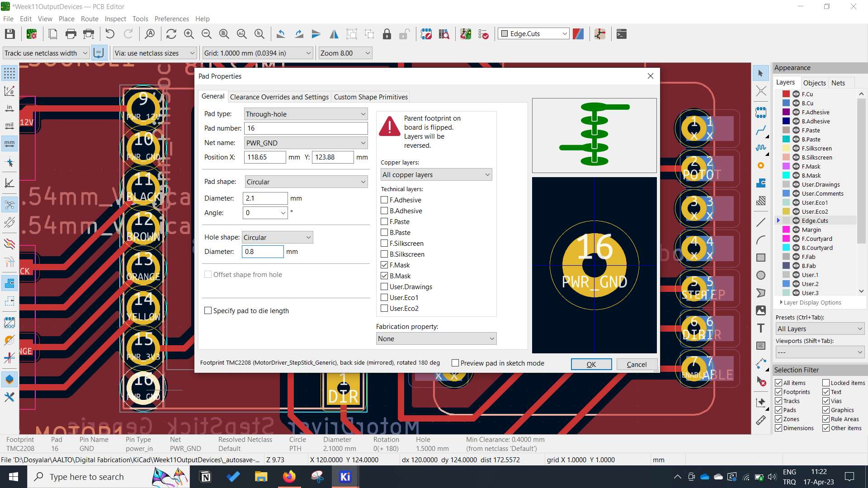Switch to Custom Shape Primitives tab
Viewport: 868px width, 488px height.
[x=371, y=97]
